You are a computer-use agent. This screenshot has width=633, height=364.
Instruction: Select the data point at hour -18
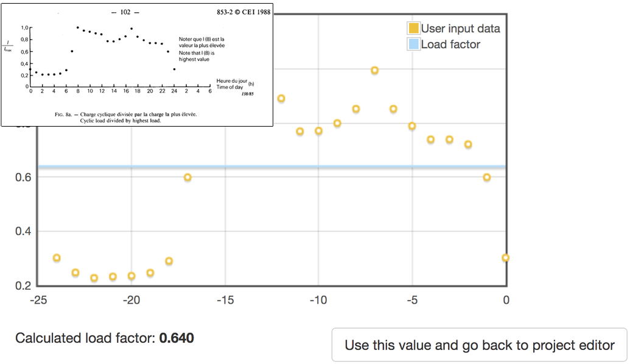[x=169, y=261]
